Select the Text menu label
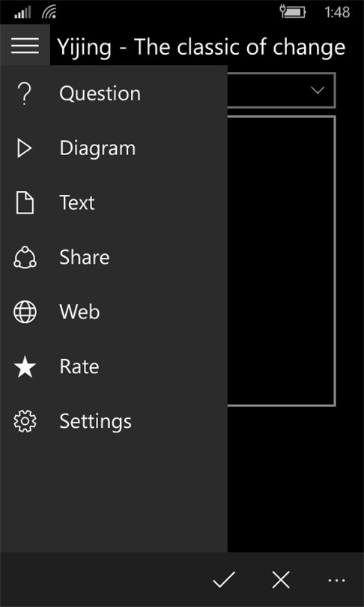This screenshot has height=607, width=364. [77, 203]
